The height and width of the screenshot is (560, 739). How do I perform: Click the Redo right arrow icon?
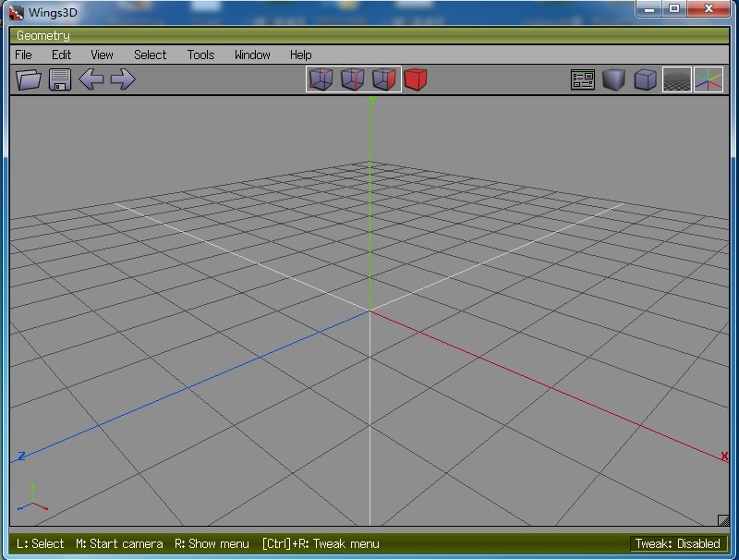click(122, 79)
